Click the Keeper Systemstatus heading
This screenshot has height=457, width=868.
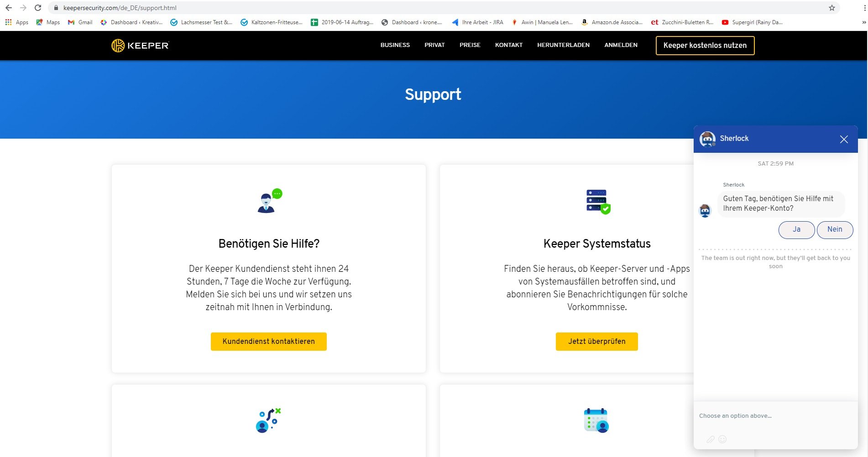tap(597, 244)
